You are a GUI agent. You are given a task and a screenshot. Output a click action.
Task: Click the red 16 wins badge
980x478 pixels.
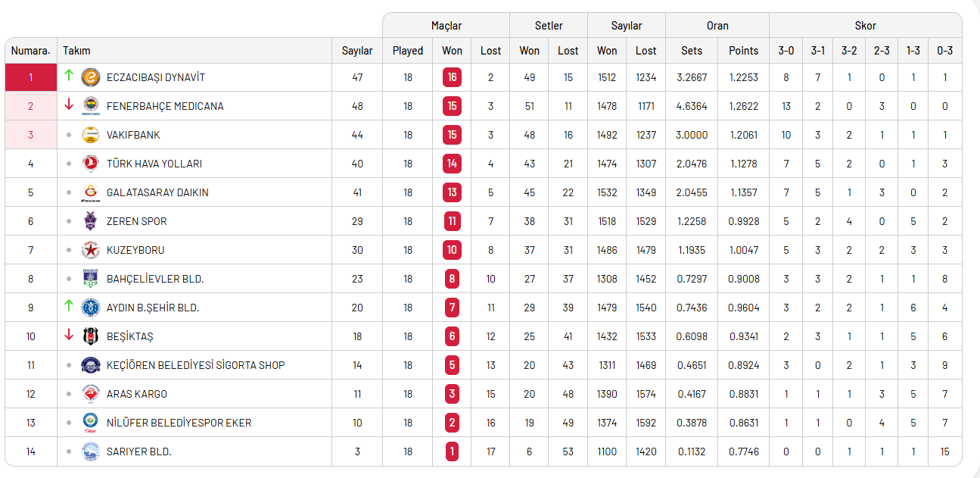[452, 77]
